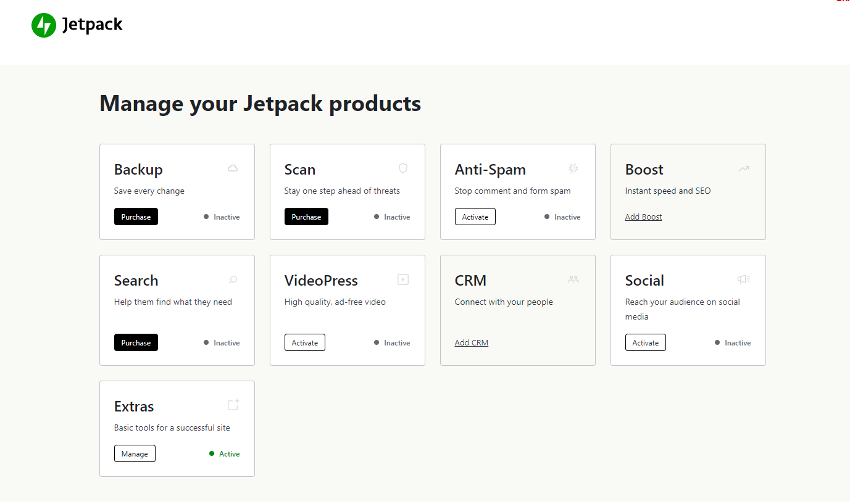Click the megaphone icon on Social card
This screenshot has width=850, height=504.
(x=743, y=279)
